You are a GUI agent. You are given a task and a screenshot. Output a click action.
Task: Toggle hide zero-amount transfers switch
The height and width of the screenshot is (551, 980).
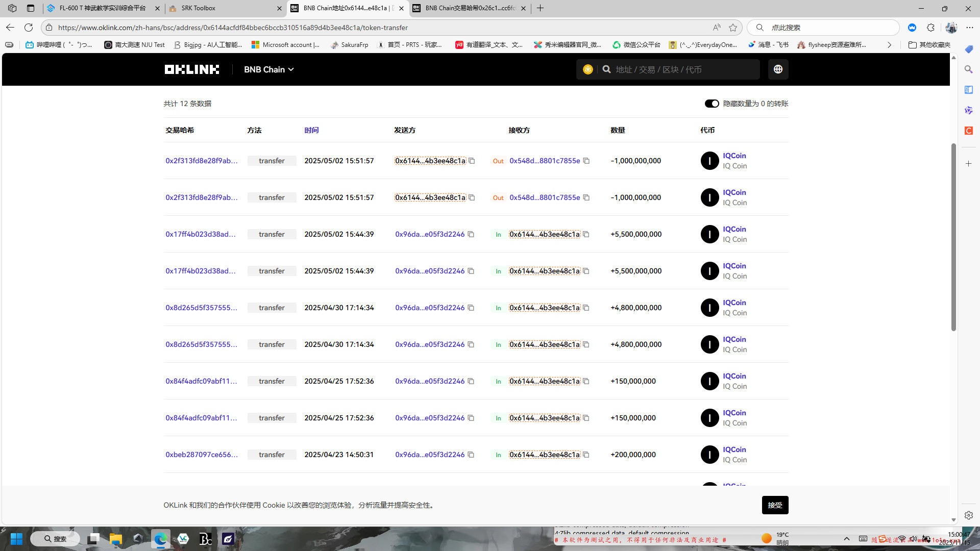[712, 104]
